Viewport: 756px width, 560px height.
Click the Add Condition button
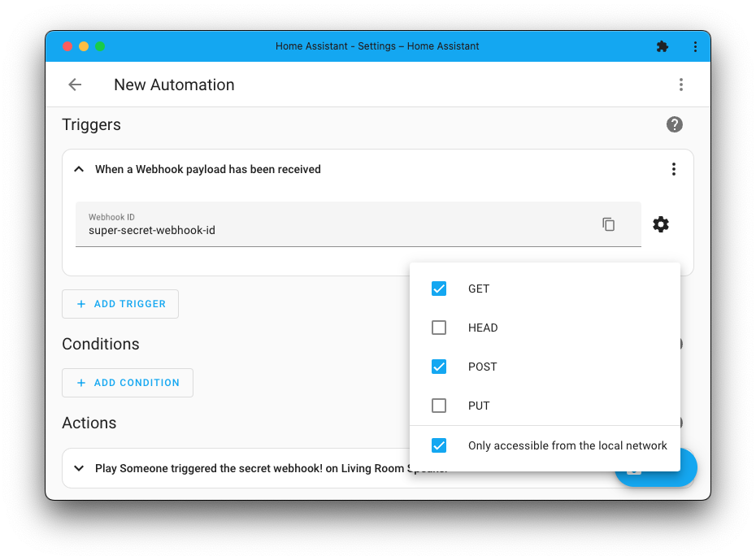pos(128,382)
